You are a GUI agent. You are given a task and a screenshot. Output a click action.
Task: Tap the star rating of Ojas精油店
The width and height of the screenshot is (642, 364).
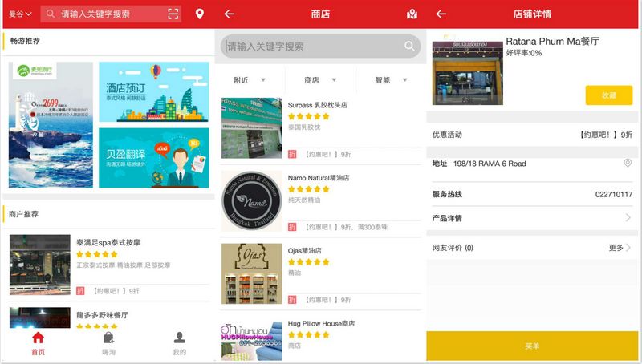(308, 262)
